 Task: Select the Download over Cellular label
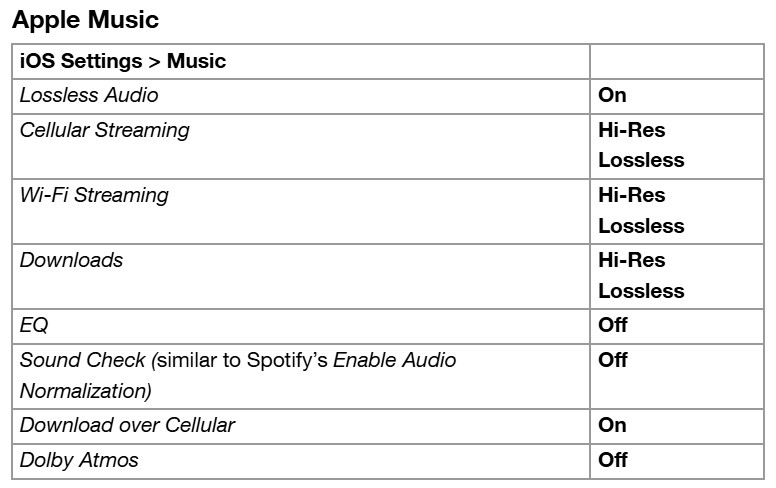coord(127,425)
